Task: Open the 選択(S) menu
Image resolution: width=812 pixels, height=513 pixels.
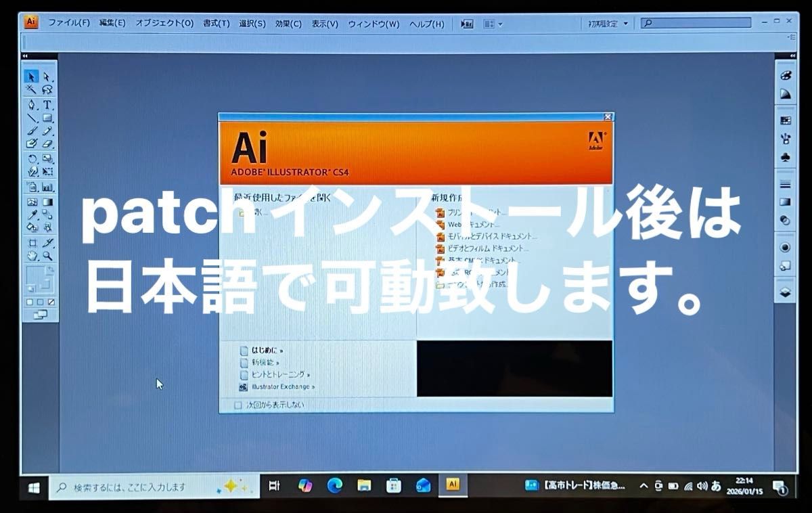Action: (252, 23)
